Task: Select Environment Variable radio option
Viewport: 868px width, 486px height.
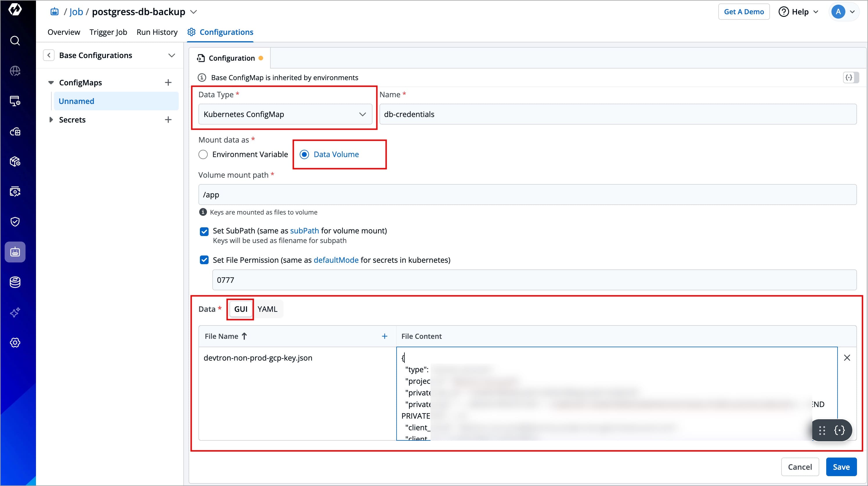Action: click(x=203, y=154)
